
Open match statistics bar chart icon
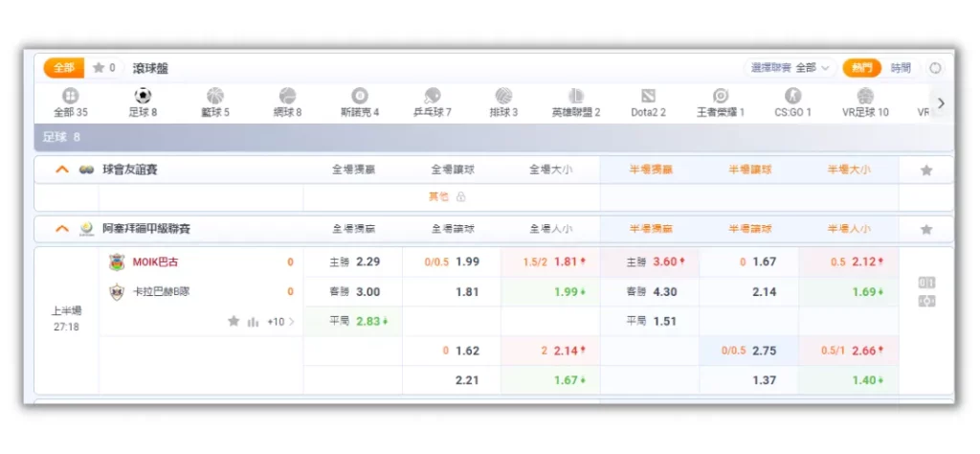click(x=254, y=322)
